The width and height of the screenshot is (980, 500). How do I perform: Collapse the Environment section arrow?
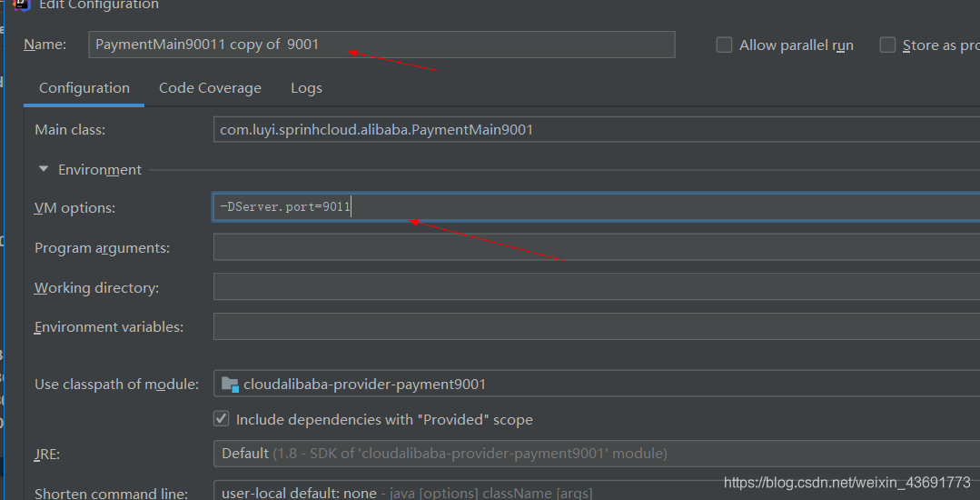pyautogui.click(x=43, y=169)
